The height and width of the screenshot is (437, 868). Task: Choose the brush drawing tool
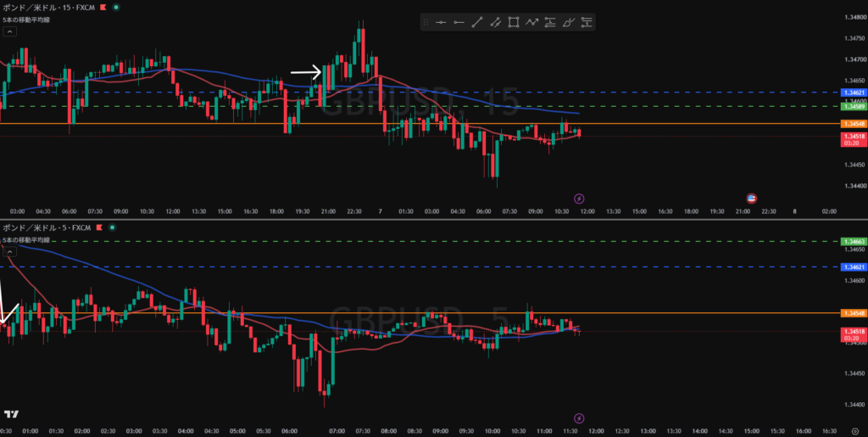pos(569,22)
